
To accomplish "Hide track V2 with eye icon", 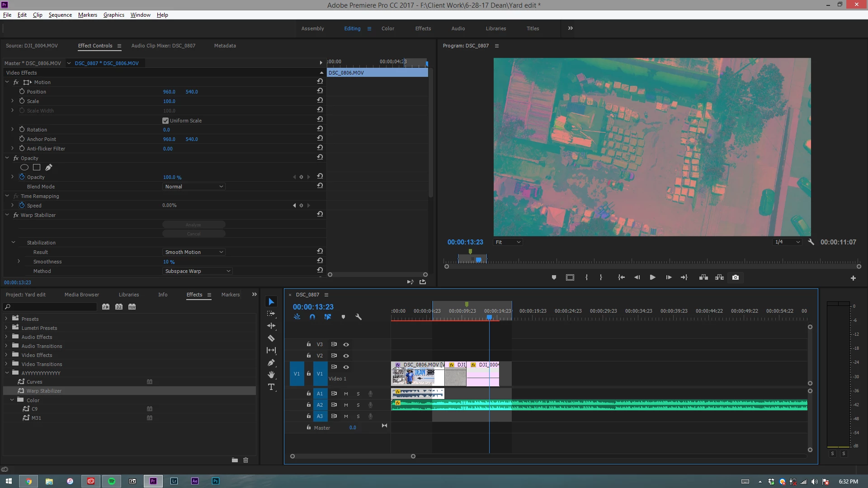I will coord(346,356).
